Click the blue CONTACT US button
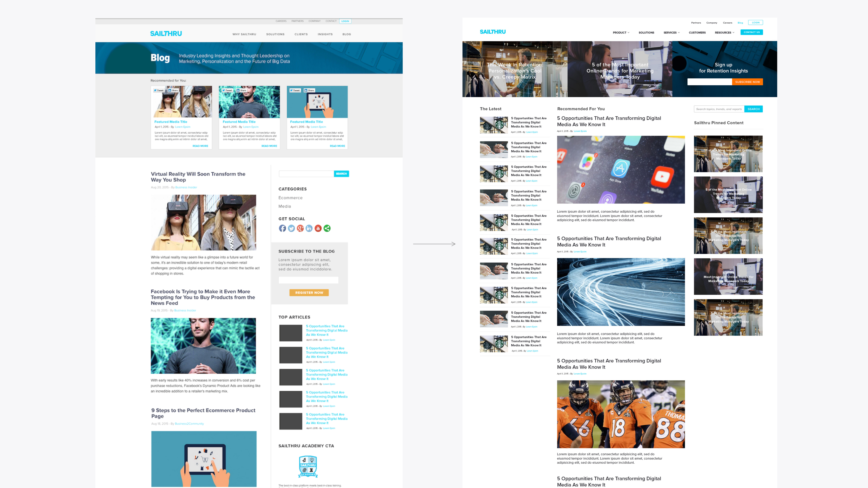Screen dimensions: 868x488 coord(751,32)
